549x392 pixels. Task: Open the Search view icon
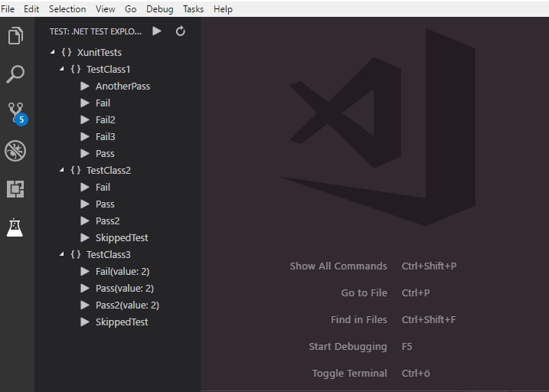pyautogui.click(x=15, y=74)
